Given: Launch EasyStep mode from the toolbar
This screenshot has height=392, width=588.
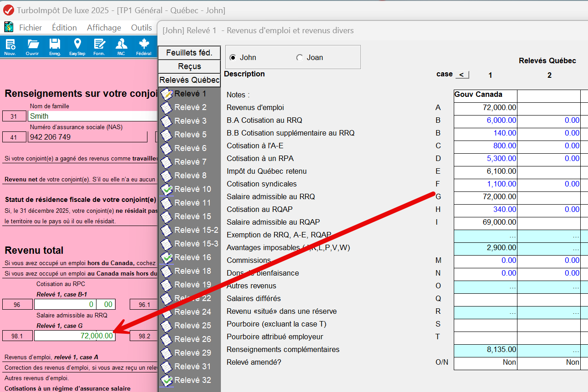Looking at the screenshot, I should [x=77, y=47].
